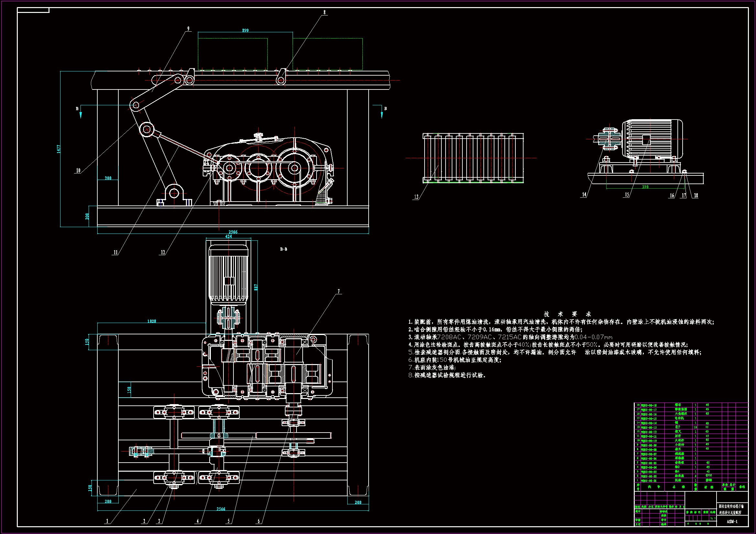The height and width of the screenshot is (534, 756).
Task: Click the ASM-1 drawing number in title block
Action: [732, 521]
